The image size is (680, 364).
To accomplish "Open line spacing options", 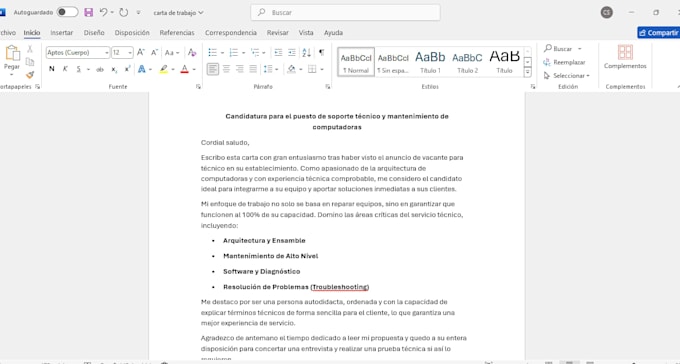I will [268, 69].
